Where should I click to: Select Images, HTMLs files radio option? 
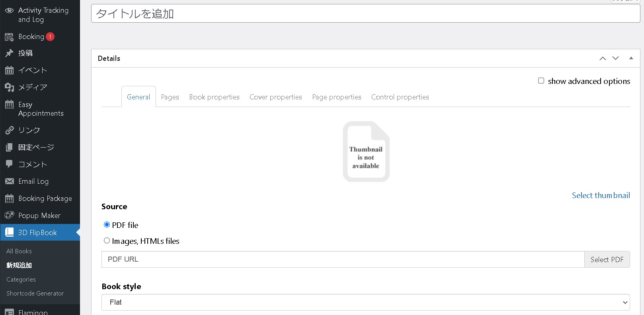pos(107,241)
